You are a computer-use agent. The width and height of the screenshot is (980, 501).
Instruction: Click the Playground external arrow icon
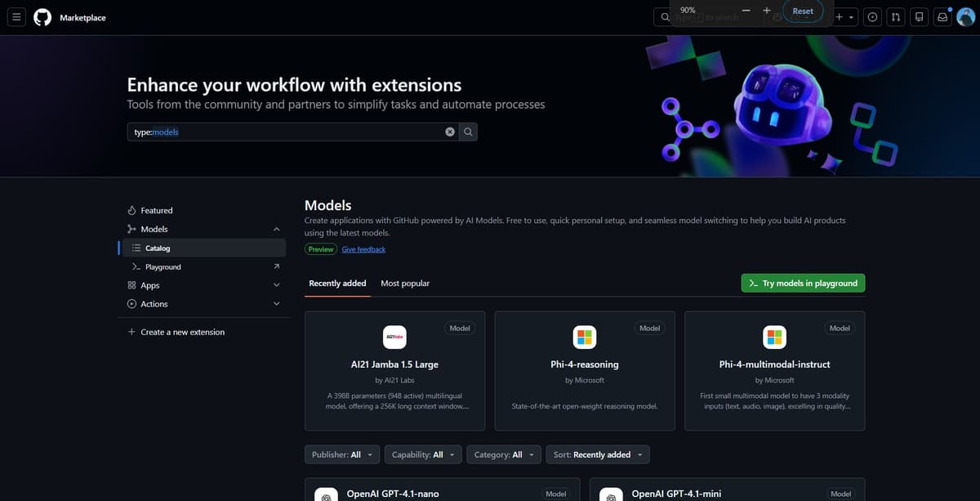point(276,266)
